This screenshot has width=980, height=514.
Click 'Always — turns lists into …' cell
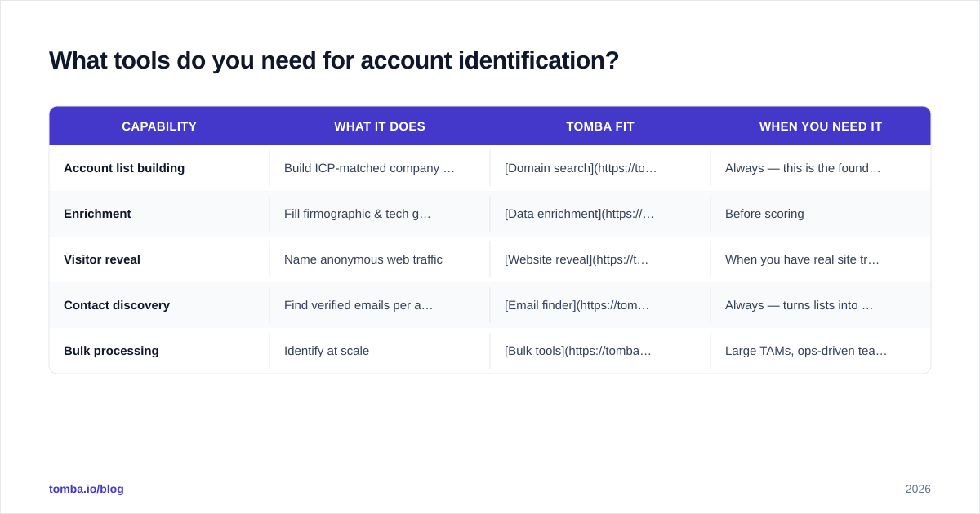[821, 305]
